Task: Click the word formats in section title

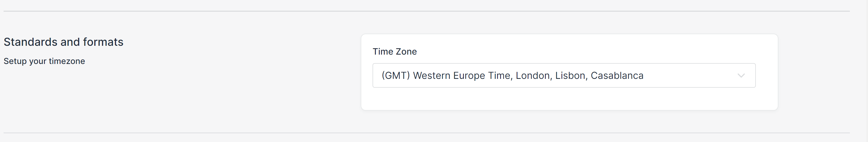Action: (103, 42)
